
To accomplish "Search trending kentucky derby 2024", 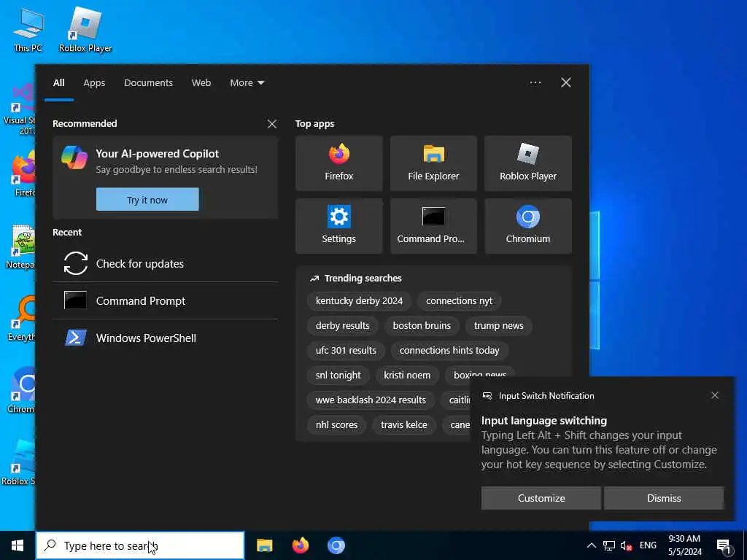I will (359, 301).
